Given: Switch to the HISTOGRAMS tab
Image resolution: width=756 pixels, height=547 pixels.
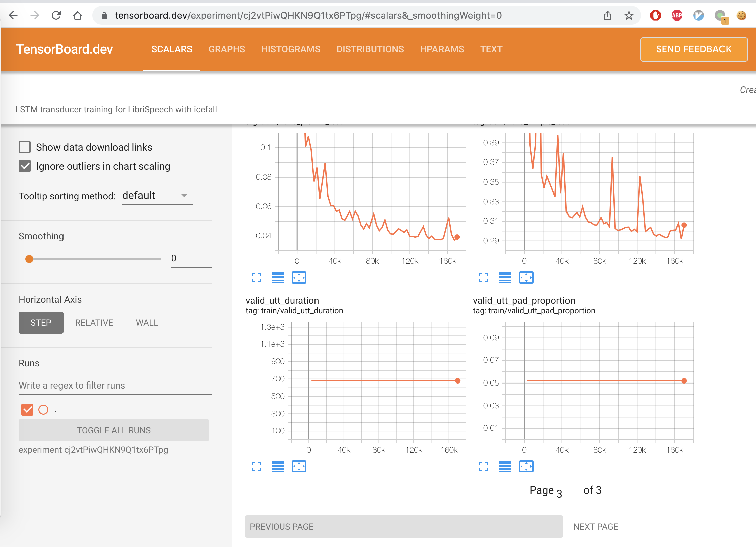Looking at the screenshot, I should point(290,49).
